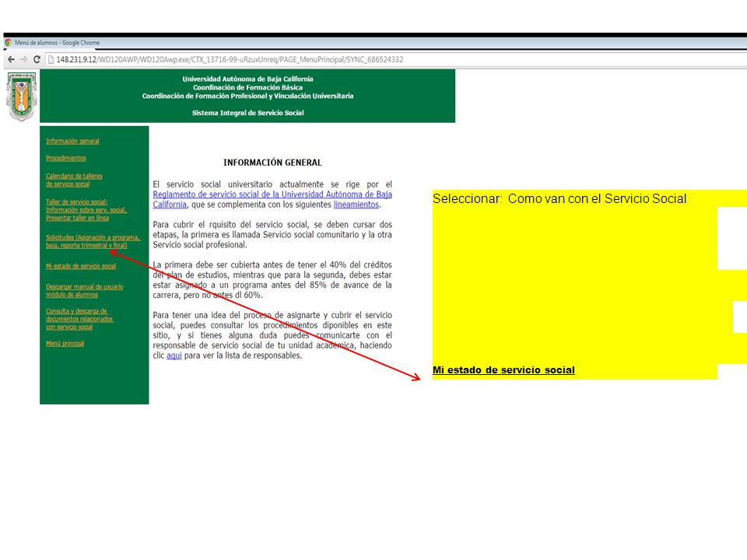
Task: Open Información general sidebar link
Action: [x=72, y=141]
